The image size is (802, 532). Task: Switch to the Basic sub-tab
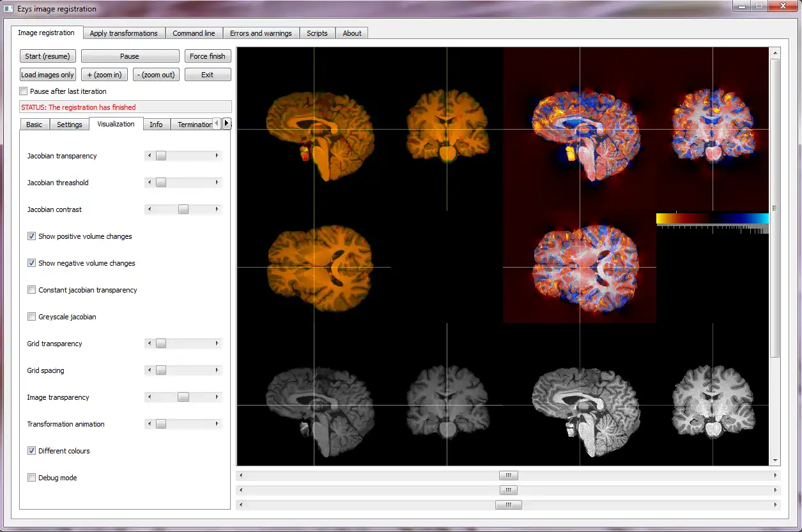coord(35,125)
